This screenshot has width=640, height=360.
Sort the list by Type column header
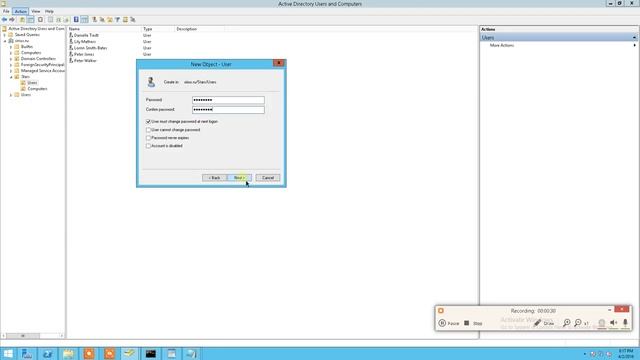click(158, 29)
